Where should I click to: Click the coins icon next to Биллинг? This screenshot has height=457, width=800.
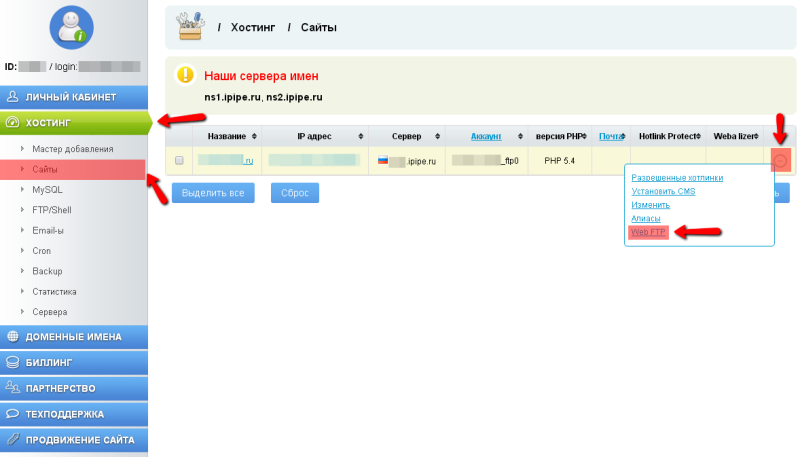point(13,362)
